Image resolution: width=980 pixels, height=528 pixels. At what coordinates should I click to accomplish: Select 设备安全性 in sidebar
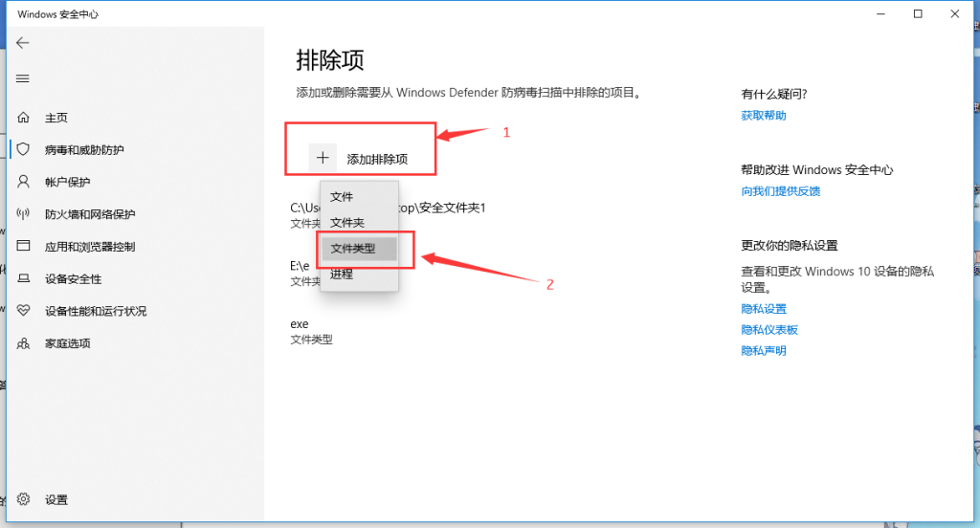tap(73, 279)
